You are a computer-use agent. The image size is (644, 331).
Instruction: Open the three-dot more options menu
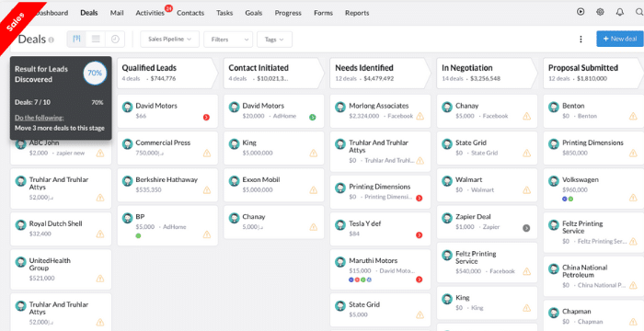(x=581, y=39)
